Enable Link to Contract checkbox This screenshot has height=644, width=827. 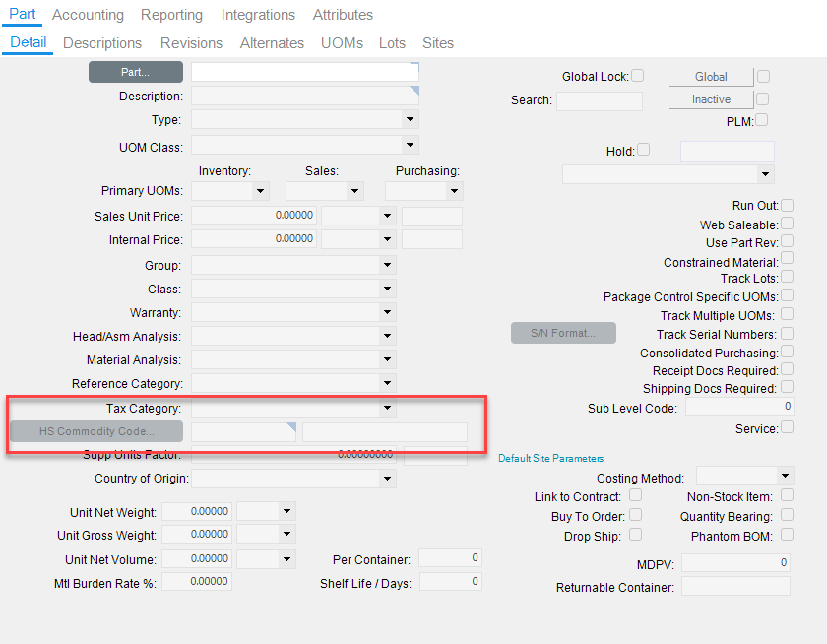pos(636,495)
